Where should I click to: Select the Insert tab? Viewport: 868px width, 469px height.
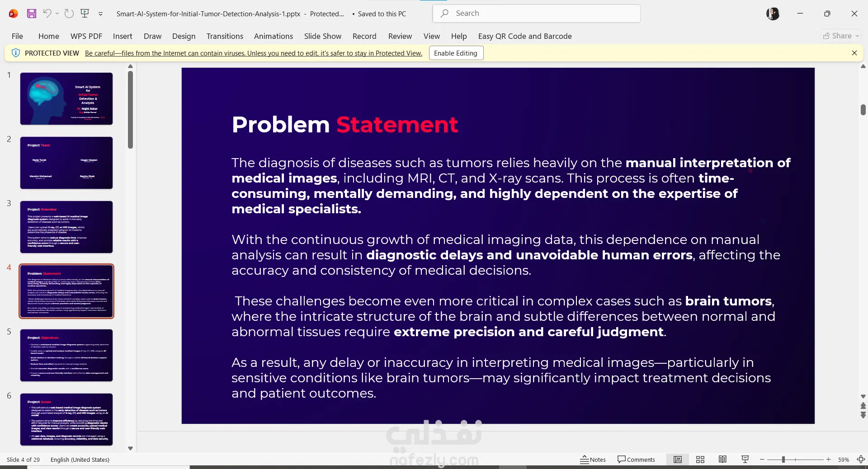pyautogui.click(x=123, y=36)
